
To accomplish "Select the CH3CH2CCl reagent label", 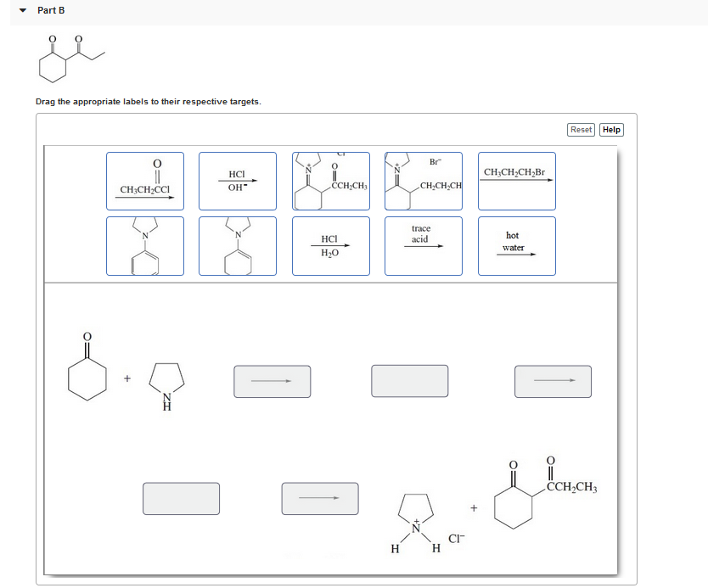I will 144,181.
